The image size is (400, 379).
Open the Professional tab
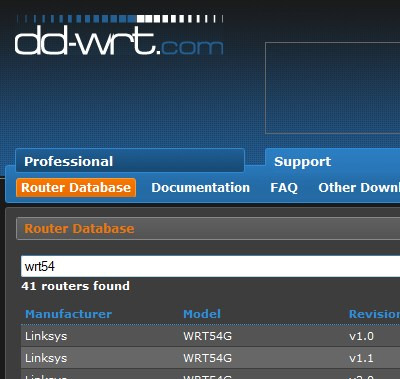[130, 161]
